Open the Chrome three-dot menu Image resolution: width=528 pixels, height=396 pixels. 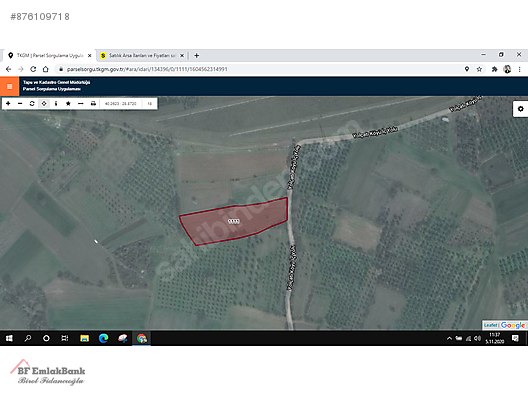click(520, 69)
